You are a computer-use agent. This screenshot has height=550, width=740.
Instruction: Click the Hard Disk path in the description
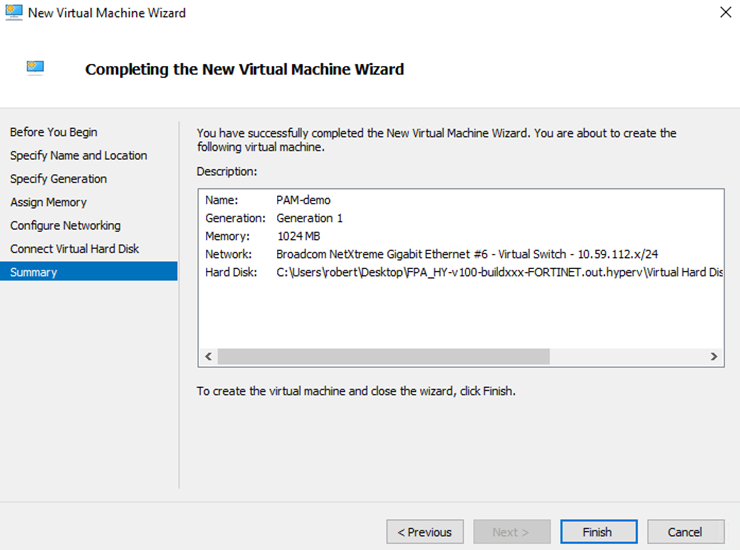pos(499,272)
